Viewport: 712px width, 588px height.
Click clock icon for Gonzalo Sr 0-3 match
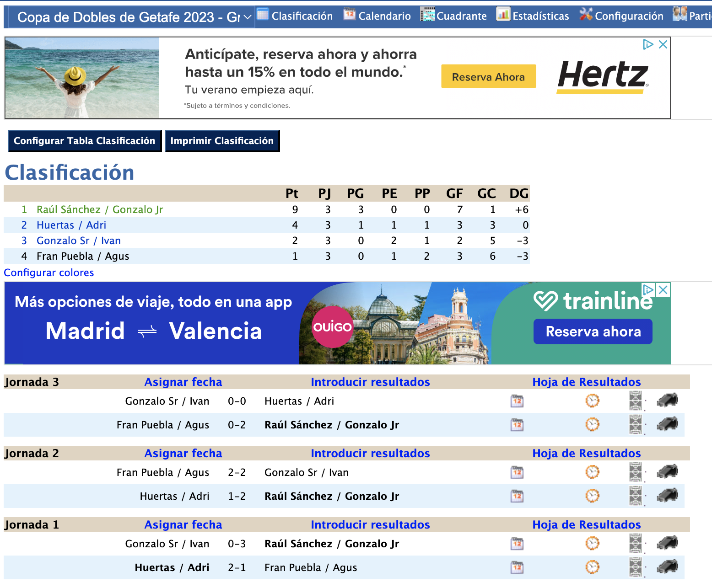(592, 544)
